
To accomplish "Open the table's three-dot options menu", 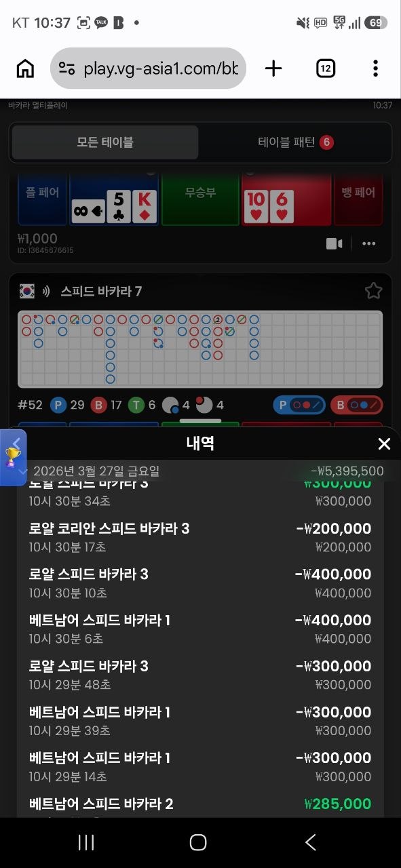I will click(369, 243).
